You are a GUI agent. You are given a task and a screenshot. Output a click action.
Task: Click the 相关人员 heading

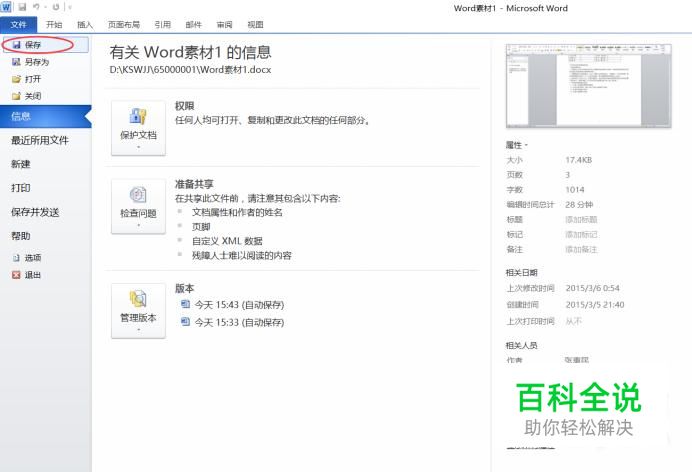[521, 345]
